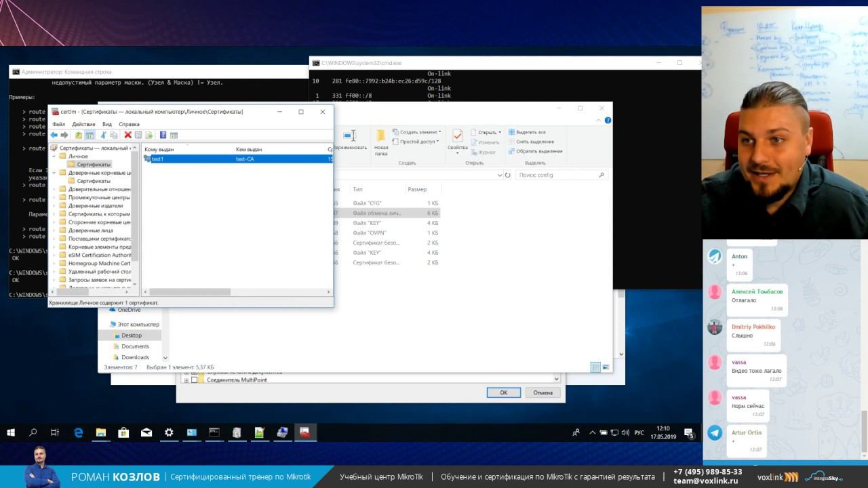Click the Back arrow in certlm toolbar
Screen dimensions: 868x488
(54, 135)
